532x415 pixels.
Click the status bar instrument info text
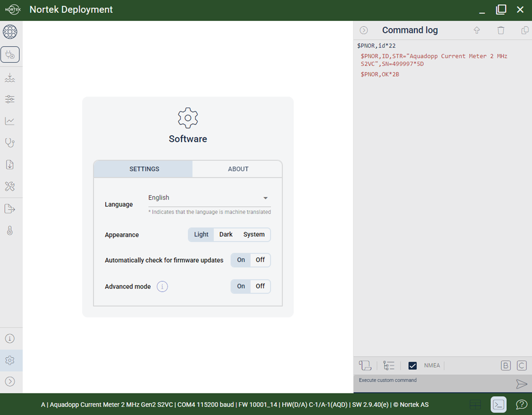235,404
